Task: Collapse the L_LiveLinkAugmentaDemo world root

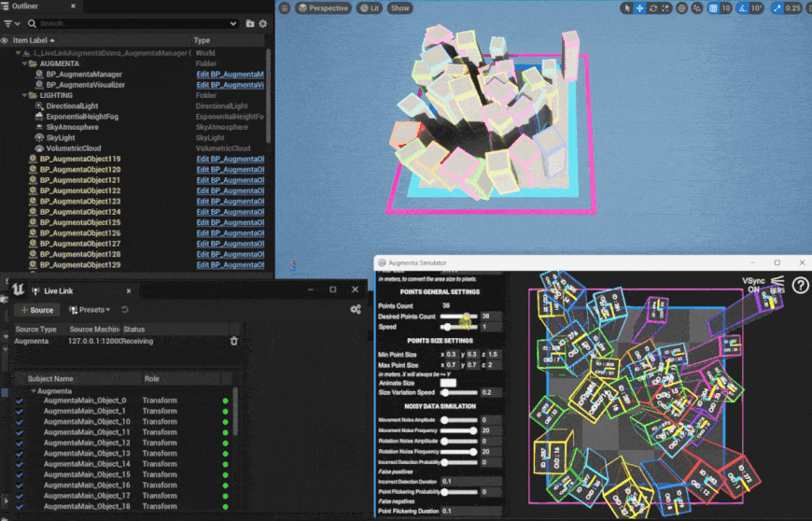Action: 18,53
